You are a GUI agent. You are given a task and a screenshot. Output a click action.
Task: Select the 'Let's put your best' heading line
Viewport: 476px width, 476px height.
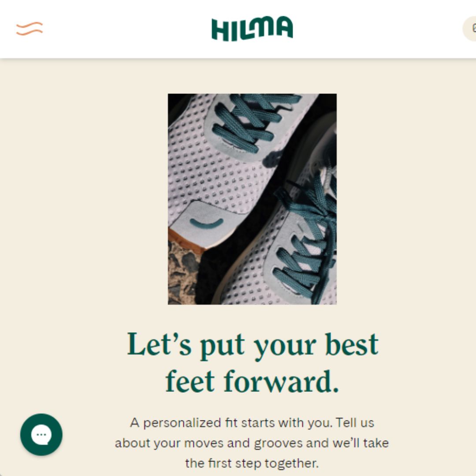point(253,346)
